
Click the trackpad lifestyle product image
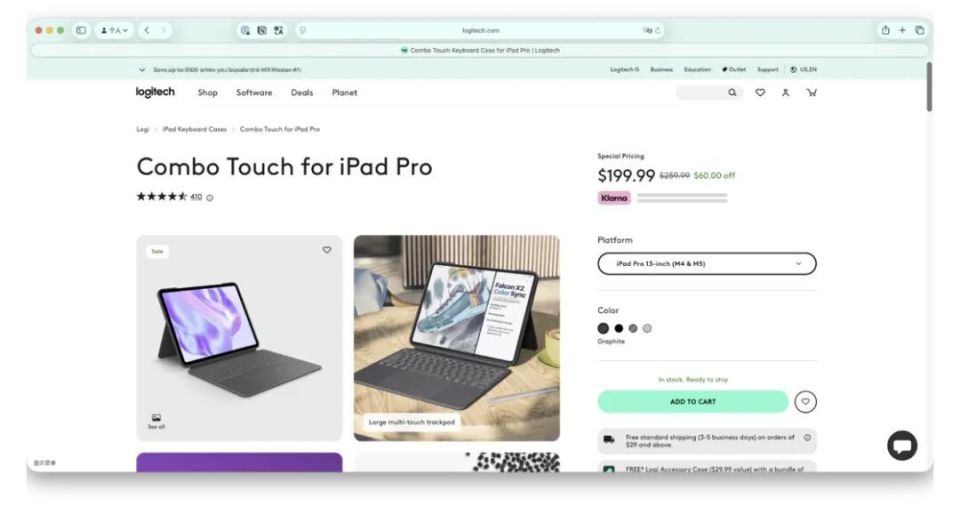point(457,338)
